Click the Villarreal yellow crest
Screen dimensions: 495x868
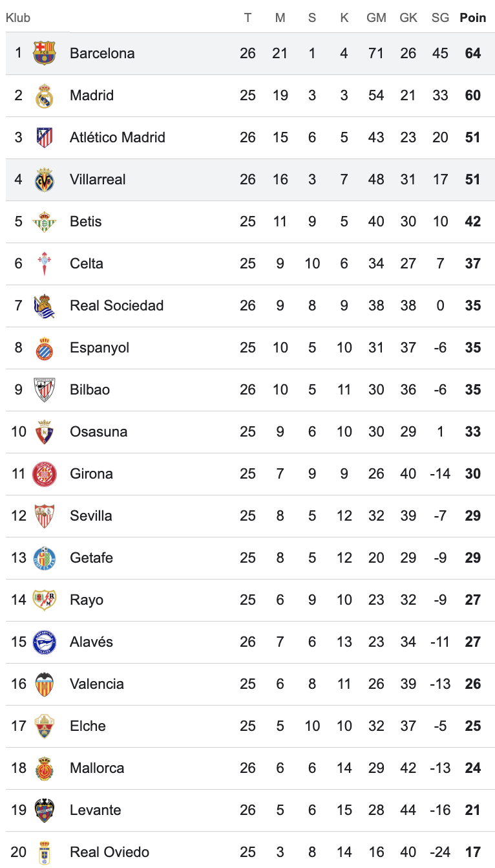coord(45,179)
